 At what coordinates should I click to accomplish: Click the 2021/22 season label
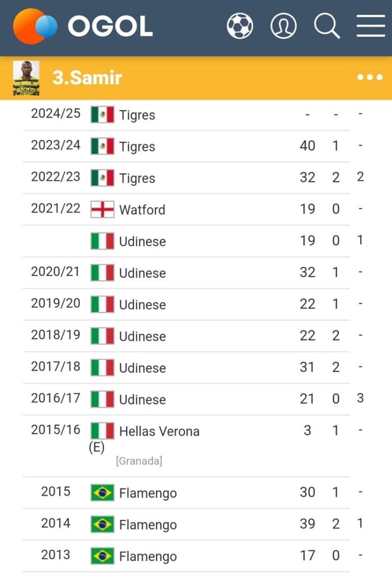[x=56, y=208]
